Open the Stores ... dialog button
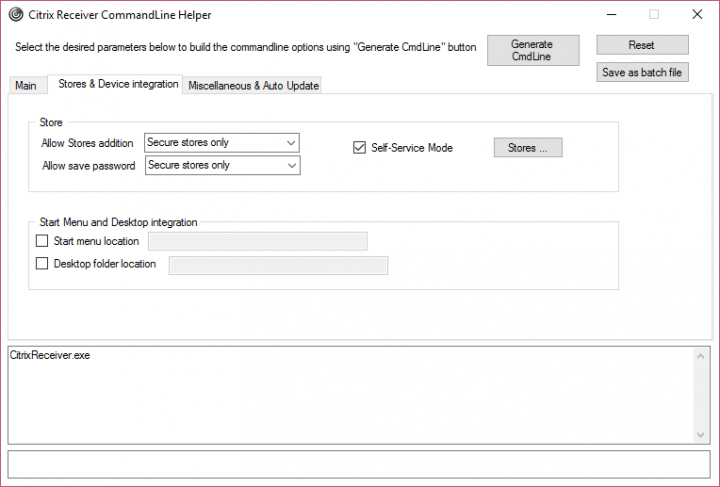The width and height of the screenshot is (720, 487). (x=528, y=148)
